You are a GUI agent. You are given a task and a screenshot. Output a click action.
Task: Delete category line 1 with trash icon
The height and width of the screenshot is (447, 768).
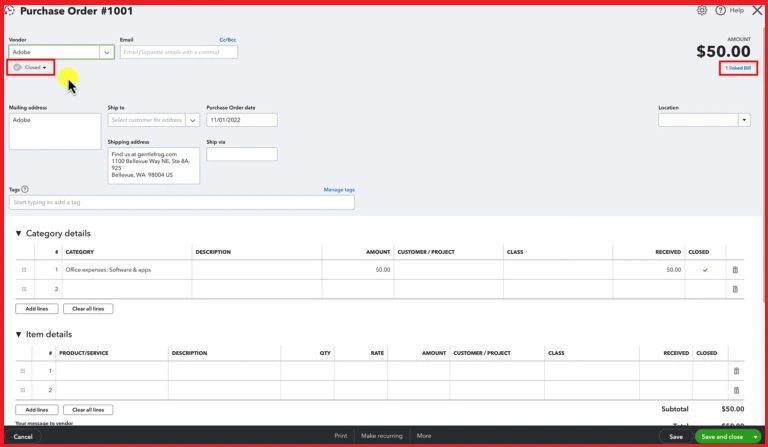[735, 270]
